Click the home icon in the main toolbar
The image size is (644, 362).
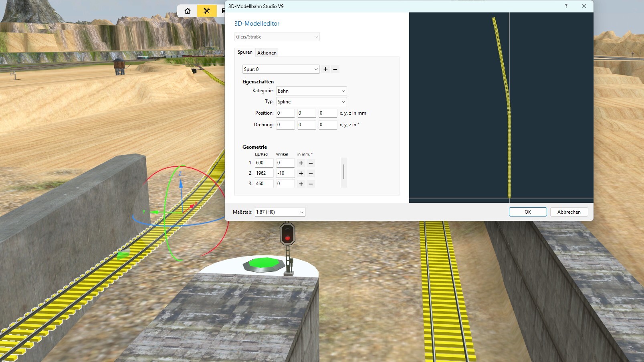pyautogui.click(x=188, y=11)
